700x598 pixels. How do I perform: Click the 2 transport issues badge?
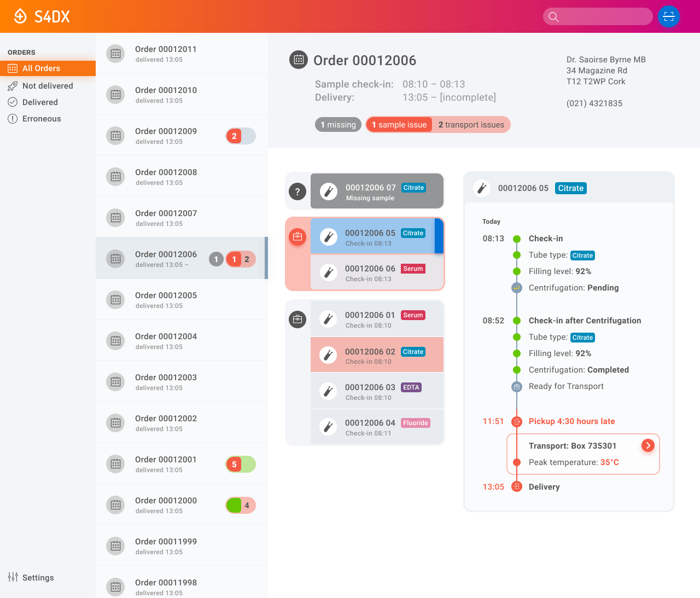[471, 125]
